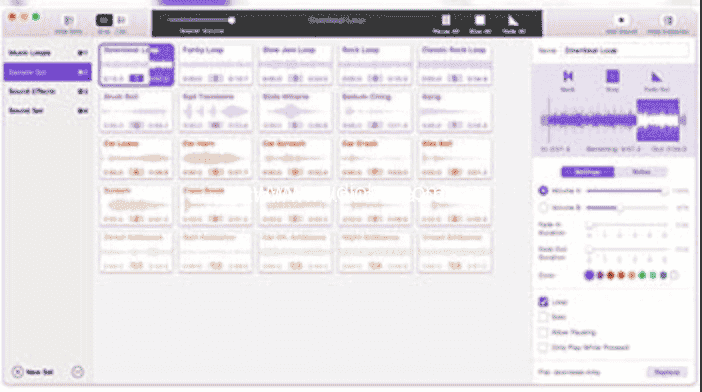This screenshot has width=702, height=392.
Task: Click the Name input field
Action: tap(626, 51)
